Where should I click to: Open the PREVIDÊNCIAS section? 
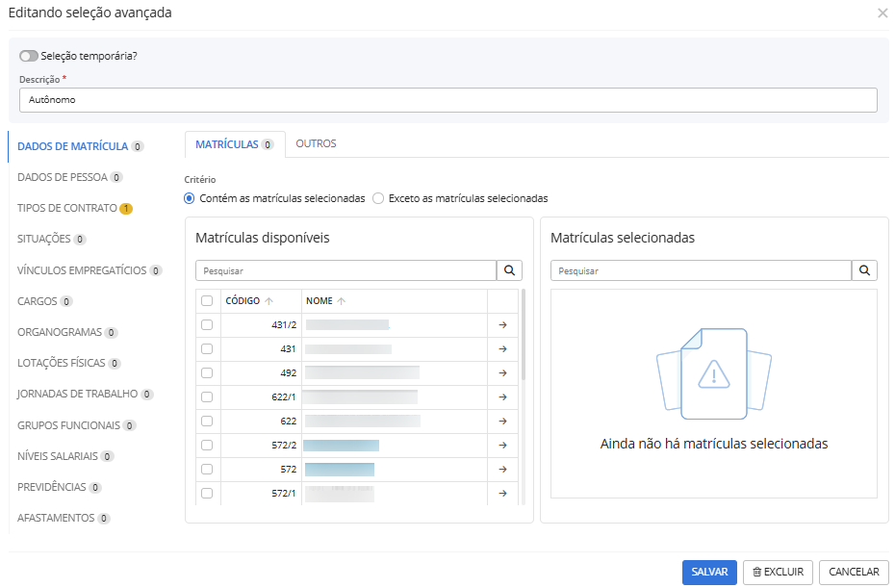60,487
